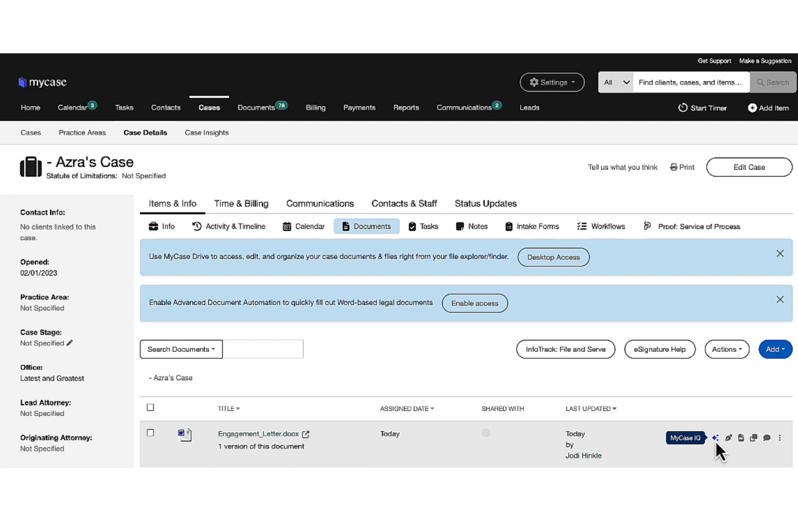The height and width of the screenshot is (532, 798).
Task: Click the duplicate document icon
Action: 754,438
